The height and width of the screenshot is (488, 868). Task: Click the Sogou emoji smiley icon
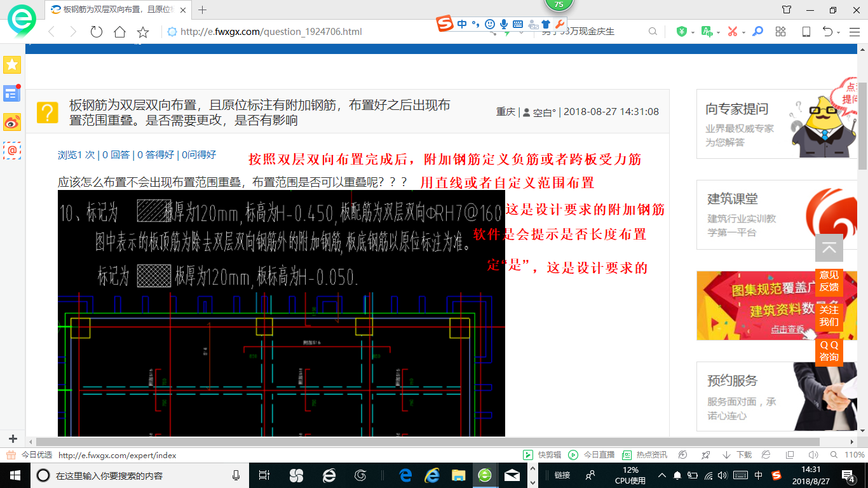pos(490,24)
